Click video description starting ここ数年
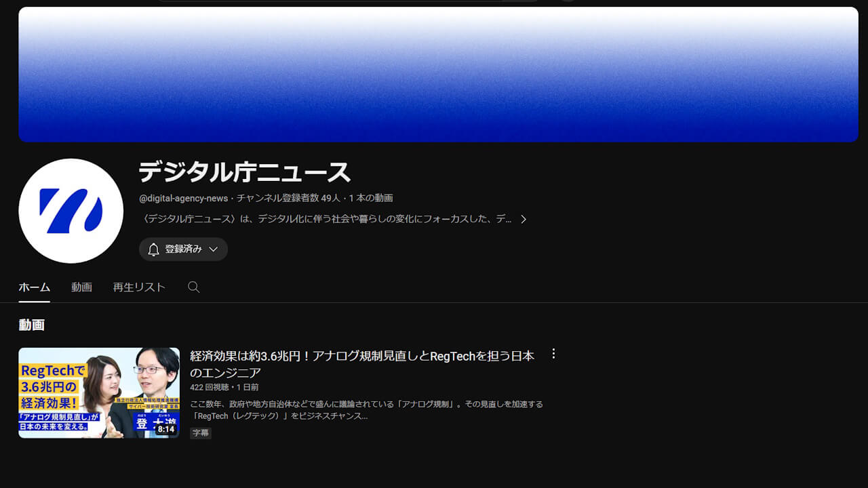This screenshot has width=868, height=488. pos(366,410)
